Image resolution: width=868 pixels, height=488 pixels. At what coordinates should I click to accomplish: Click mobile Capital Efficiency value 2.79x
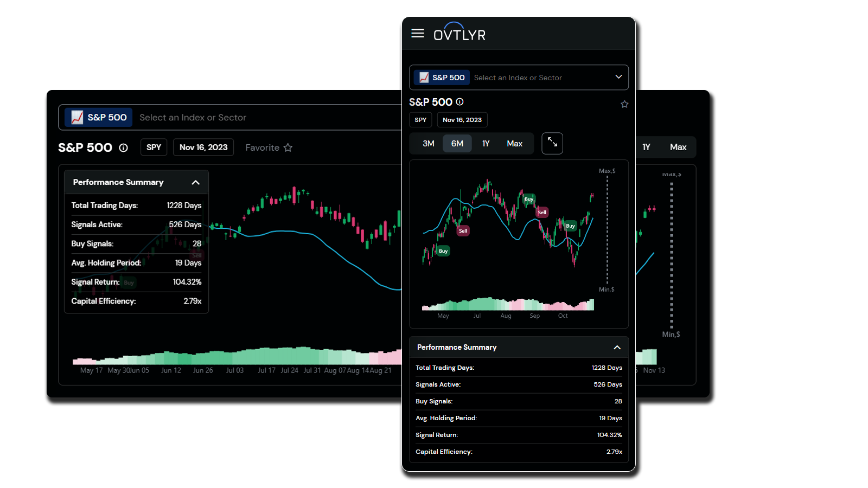(614, 452)
